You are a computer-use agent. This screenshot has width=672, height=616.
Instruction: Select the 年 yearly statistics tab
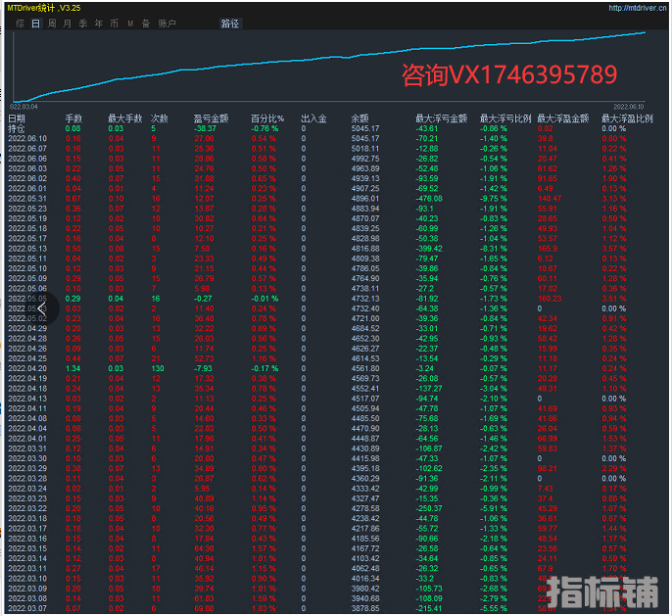98,23
